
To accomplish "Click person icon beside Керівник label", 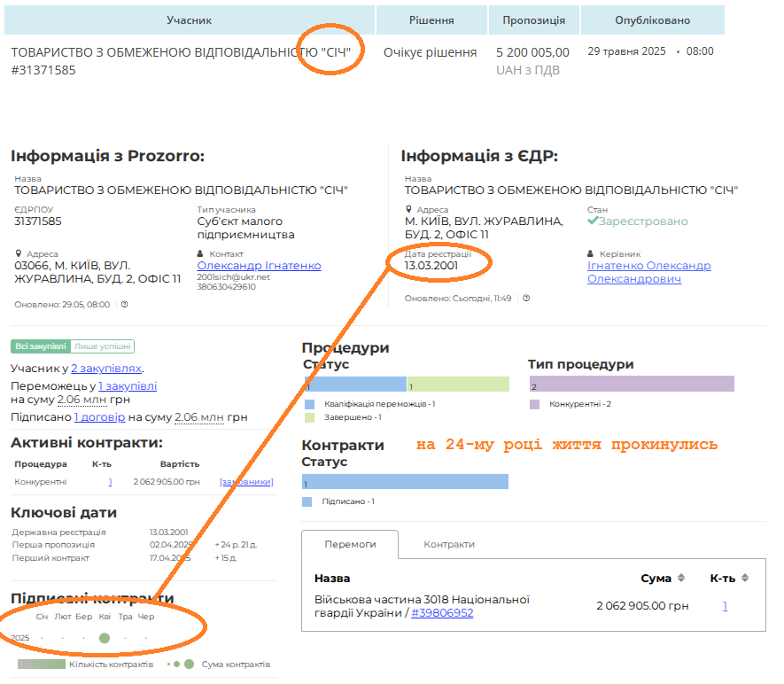I will (x=591, y=253).
